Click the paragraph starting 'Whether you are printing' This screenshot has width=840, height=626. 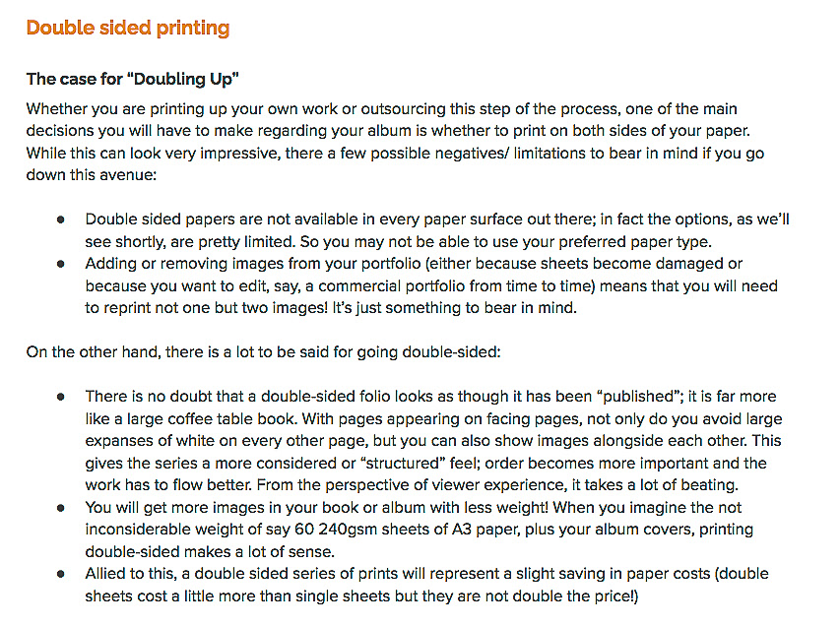(395, 142)
